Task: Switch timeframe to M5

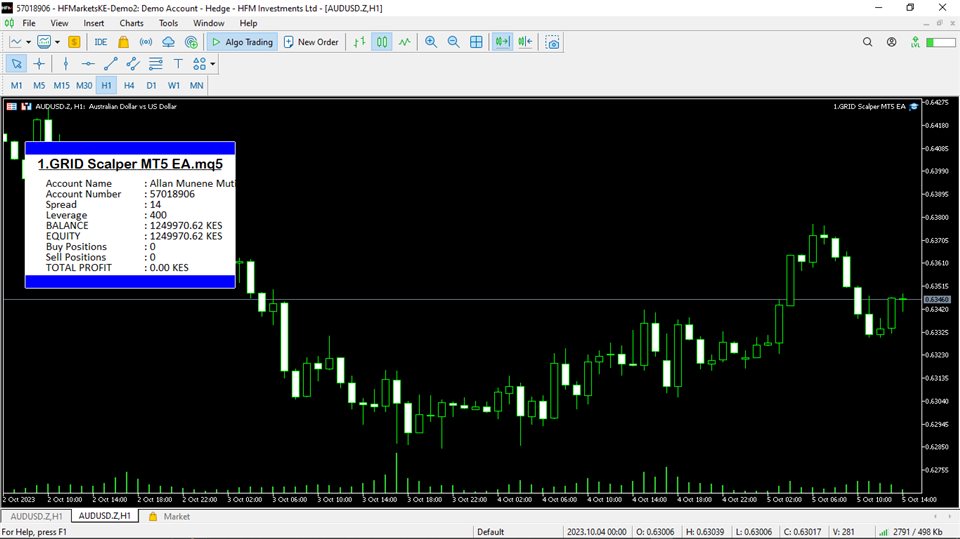Action: [39, 86]
